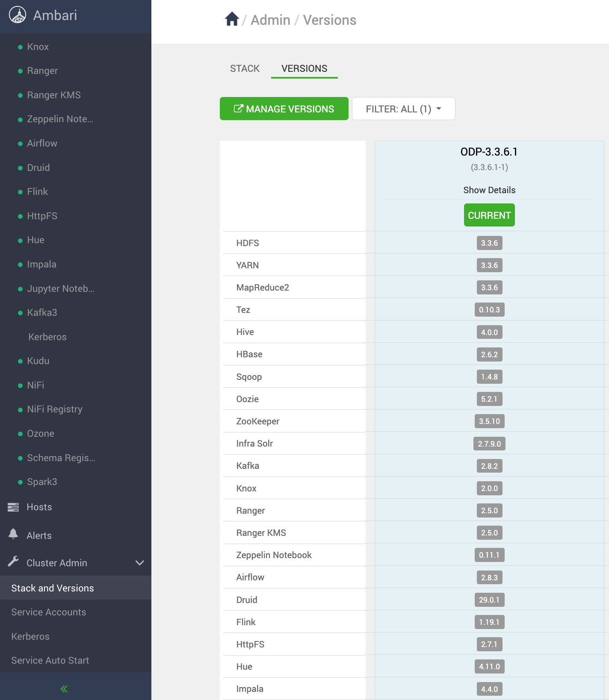Open the NiFi service
This screenshot has height=700, width=609.
pyautogui.click(x=36, y=385)
